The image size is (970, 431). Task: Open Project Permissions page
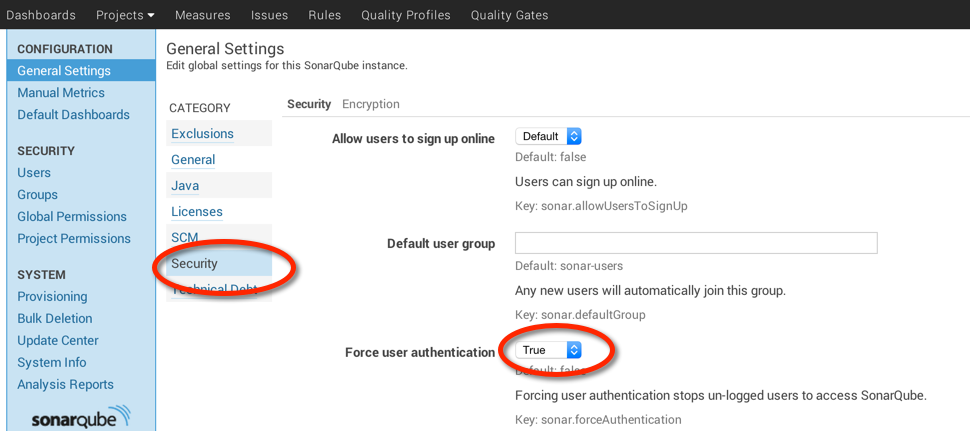click(x=74, y=238)
